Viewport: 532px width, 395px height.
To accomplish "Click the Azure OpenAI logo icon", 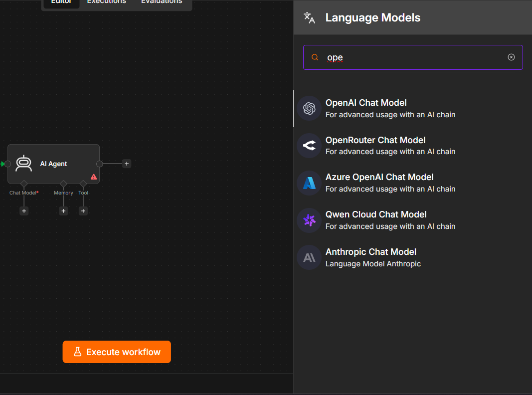I will [x=309, y=183].
